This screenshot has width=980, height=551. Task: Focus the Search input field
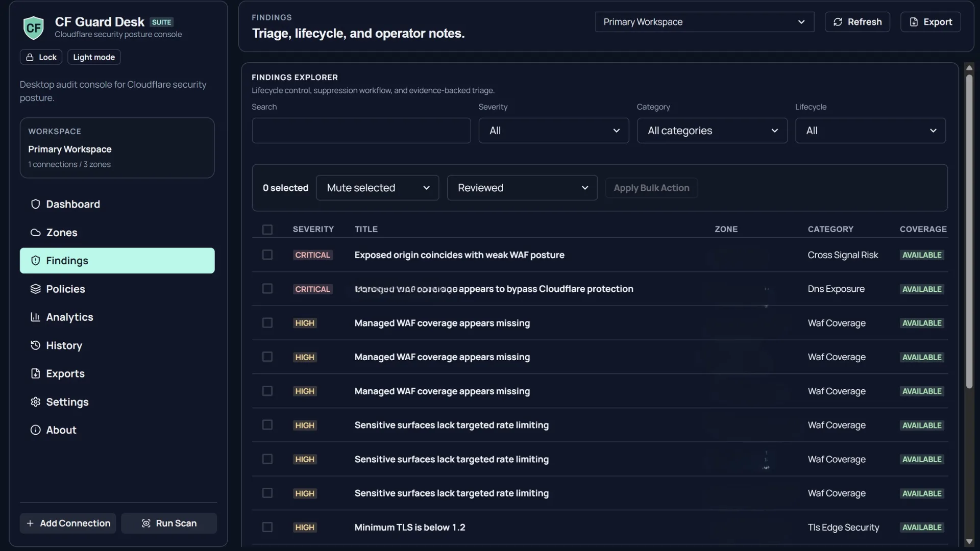[x=361, y=131]
